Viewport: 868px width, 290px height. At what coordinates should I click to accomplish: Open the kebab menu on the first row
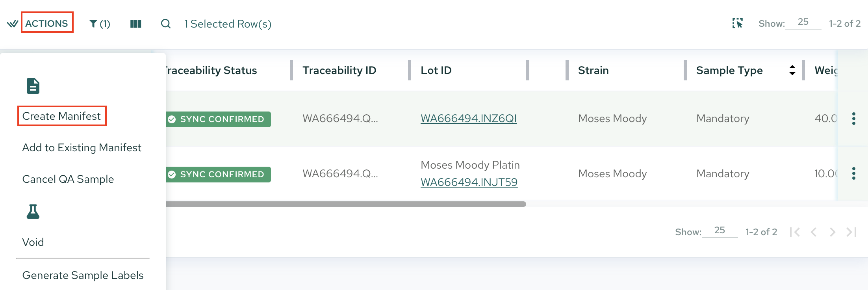[x=854, y=118]
